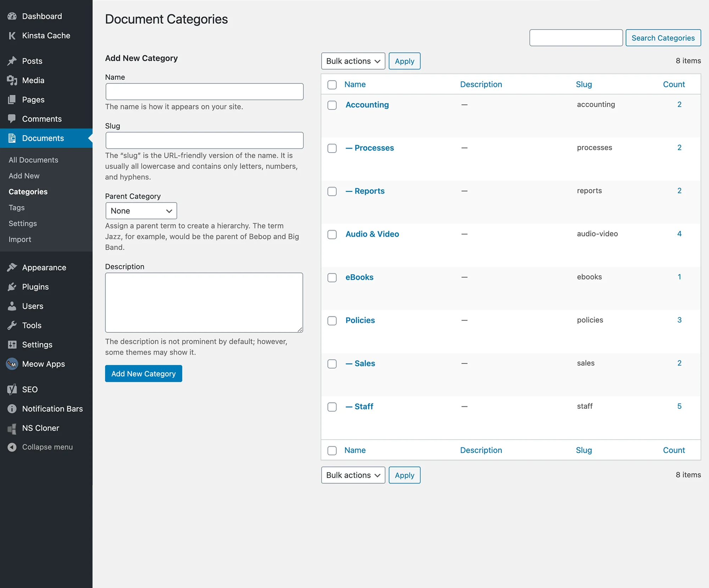709x588 pixels.
Task: Open the Import submenu item
Action: point(19,239)
